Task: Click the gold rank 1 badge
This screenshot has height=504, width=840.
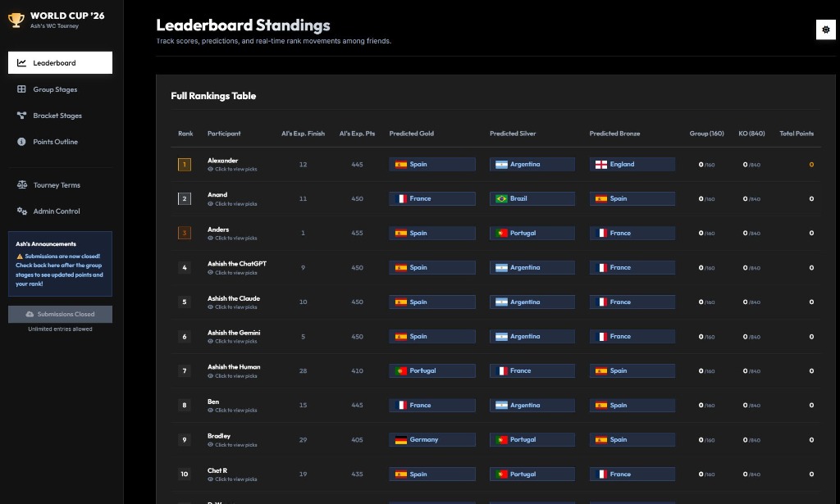Action: [185, 164]
